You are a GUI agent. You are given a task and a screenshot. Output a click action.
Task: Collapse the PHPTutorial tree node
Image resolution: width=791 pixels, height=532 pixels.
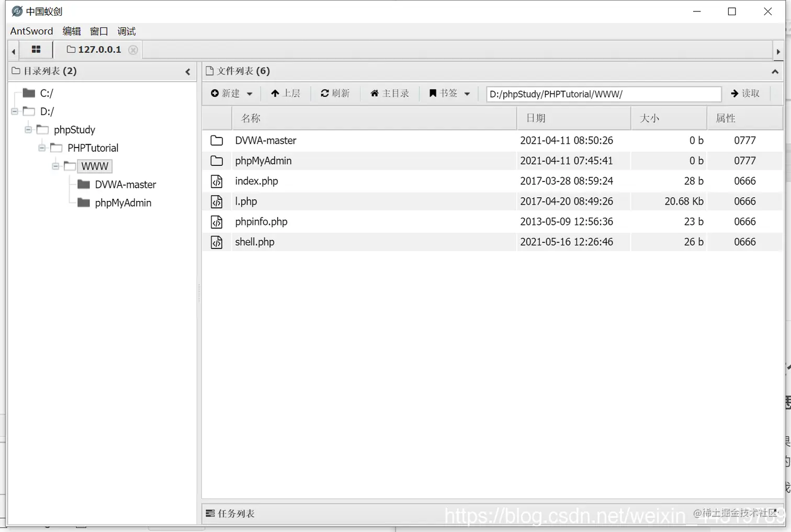pyautogui.click(x=42, y=148)
